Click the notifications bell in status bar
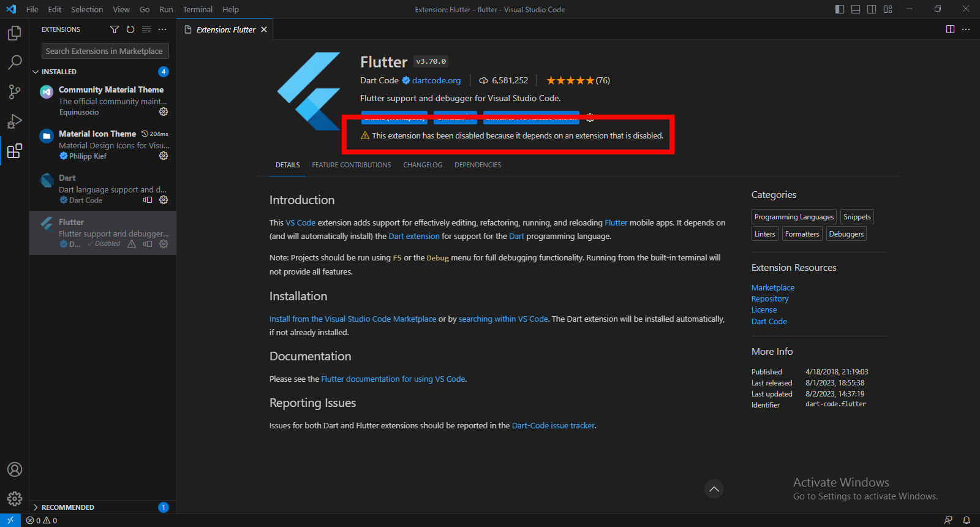 click(967, 520)
